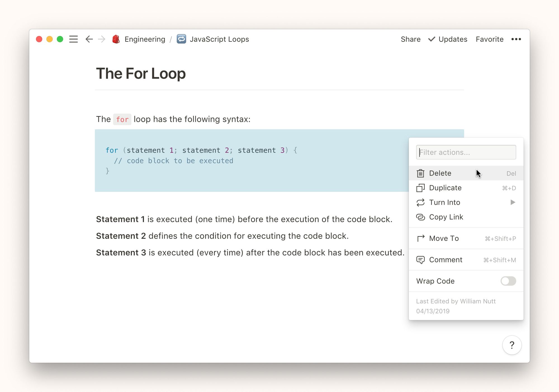Viewport: 559px width, 392px height.
Task: Click the 'Statement 2' paragraph
Action: (x=222, y=236)
